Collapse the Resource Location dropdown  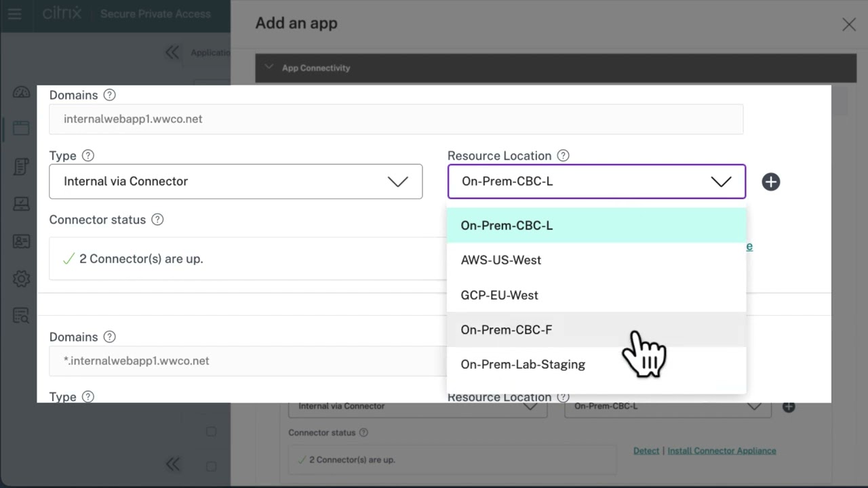coord(721,182)
